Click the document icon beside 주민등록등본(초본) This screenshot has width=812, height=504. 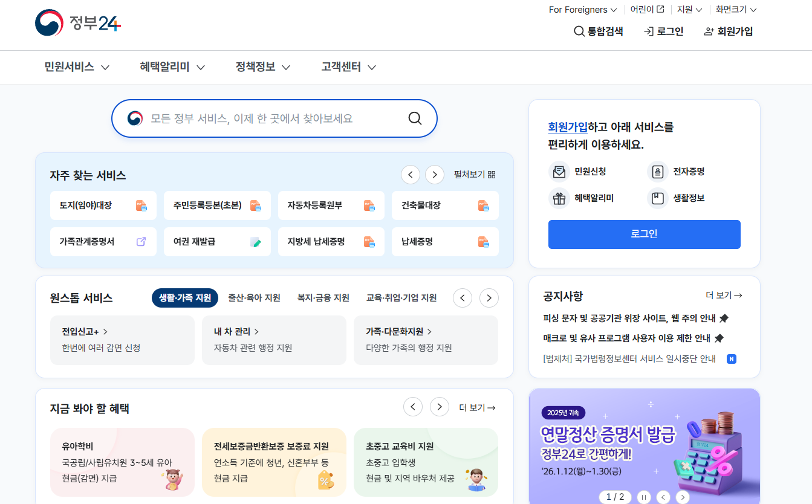[256, 205]
